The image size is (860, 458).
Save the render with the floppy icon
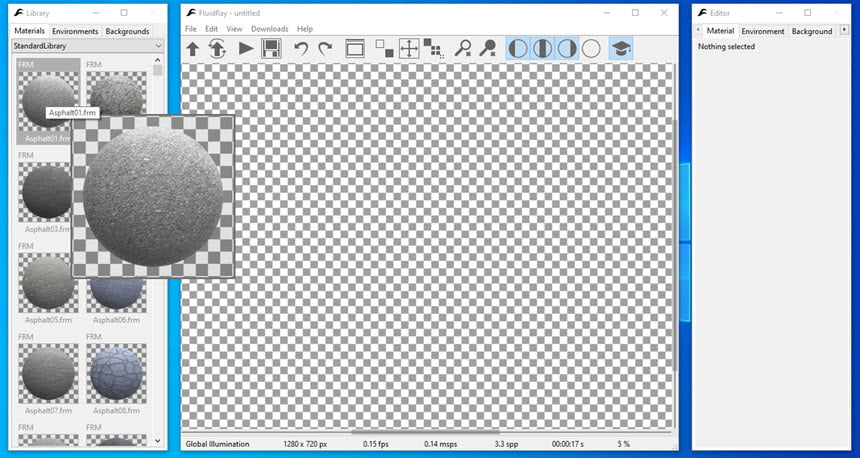coord(271,49)
